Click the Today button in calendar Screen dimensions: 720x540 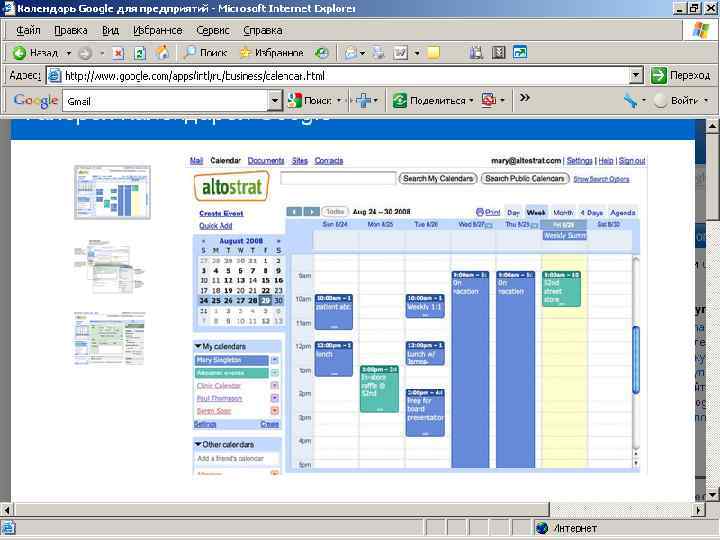[335, 212]
